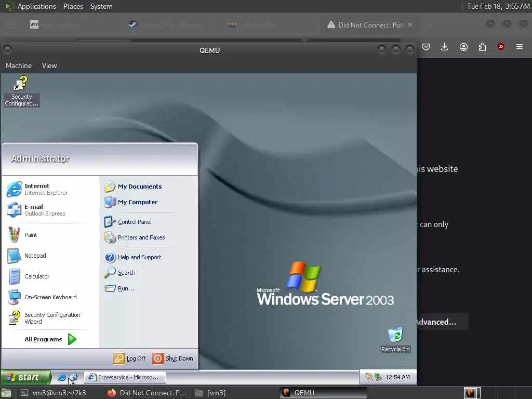Image resolution: width=532 pixels, height=399 pixels.
Task: Click the Log Off button
Action: tap(129, 358)
